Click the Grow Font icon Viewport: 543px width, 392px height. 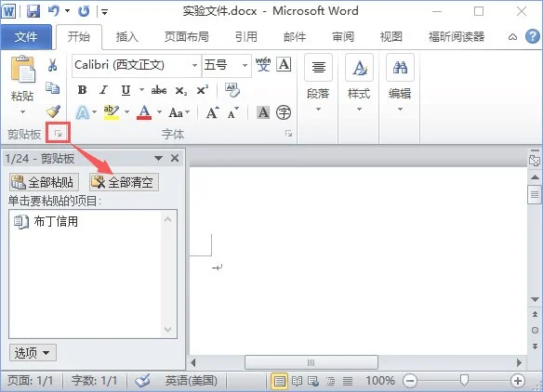coord(213,112)
